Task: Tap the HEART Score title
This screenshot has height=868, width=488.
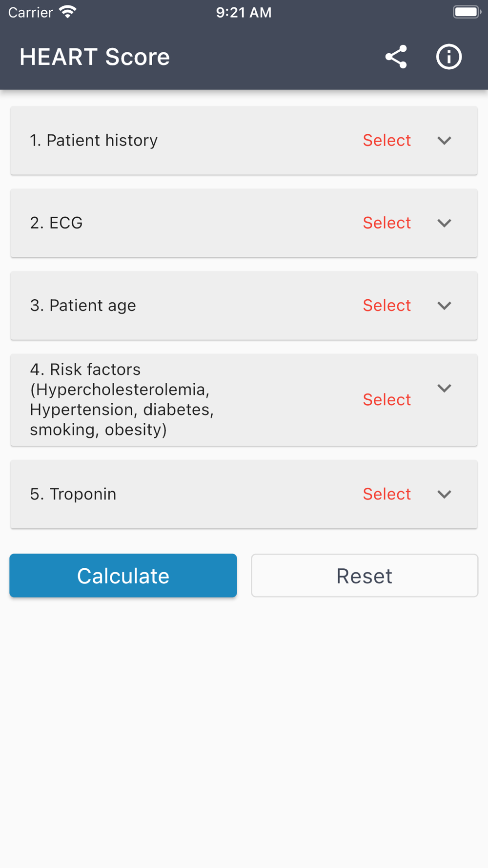Action: (x=95, y=57)
